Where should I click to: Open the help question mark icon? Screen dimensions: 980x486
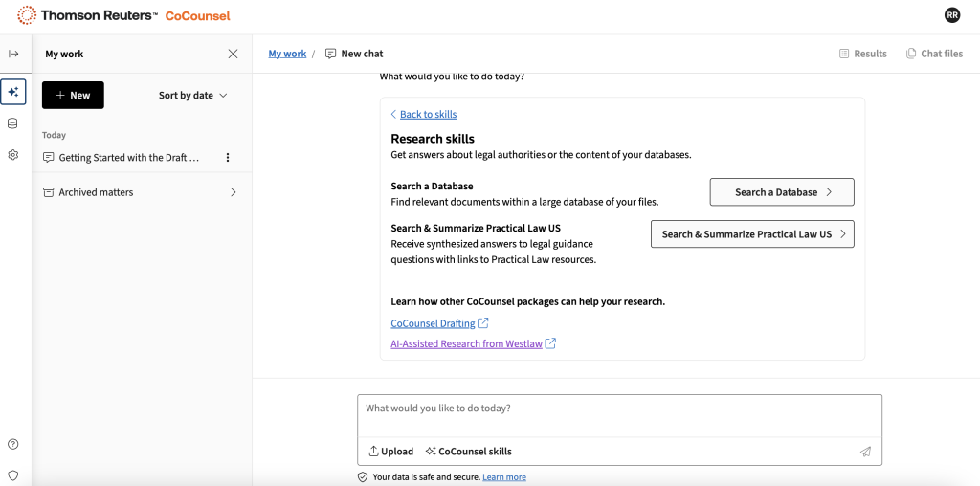pos(13,444)
